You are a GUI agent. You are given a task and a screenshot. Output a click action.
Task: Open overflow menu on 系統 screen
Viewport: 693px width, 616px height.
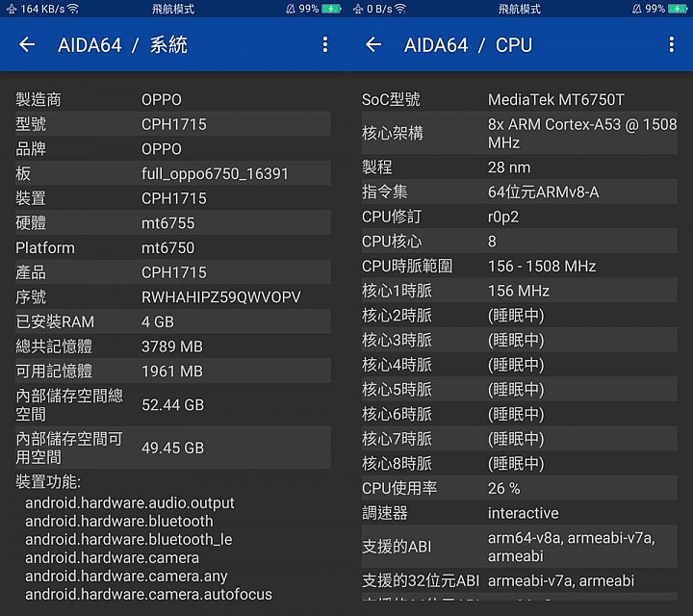[325, 44]
